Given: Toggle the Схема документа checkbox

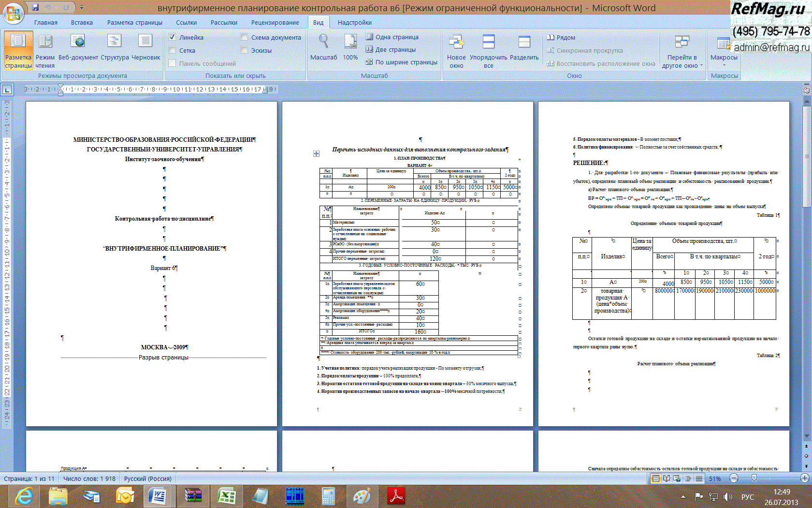Looking at the screenshot, I should pos(245,37).
